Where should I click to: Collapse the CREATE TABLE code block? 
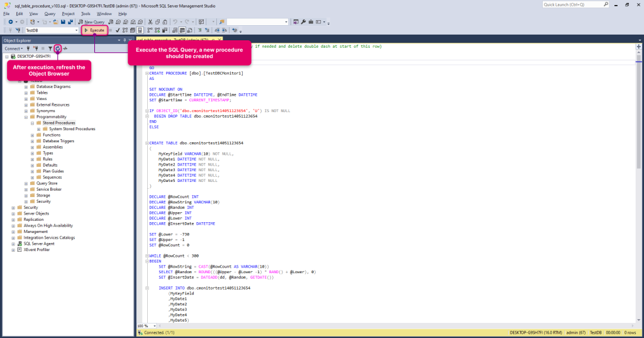(x=147, y=143)
